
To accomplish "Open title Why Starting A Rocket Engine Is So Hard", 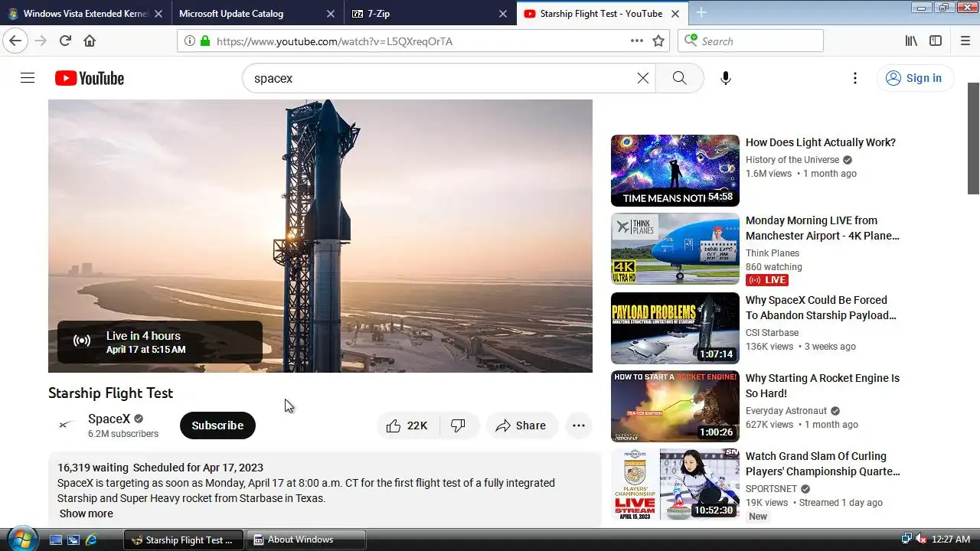I will pos(822,386).
